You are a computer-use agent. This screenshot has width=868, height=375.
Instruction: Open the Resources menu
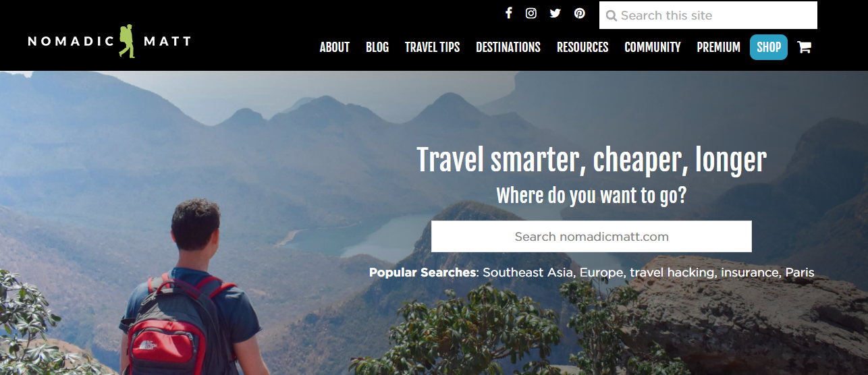coord(582,47)
